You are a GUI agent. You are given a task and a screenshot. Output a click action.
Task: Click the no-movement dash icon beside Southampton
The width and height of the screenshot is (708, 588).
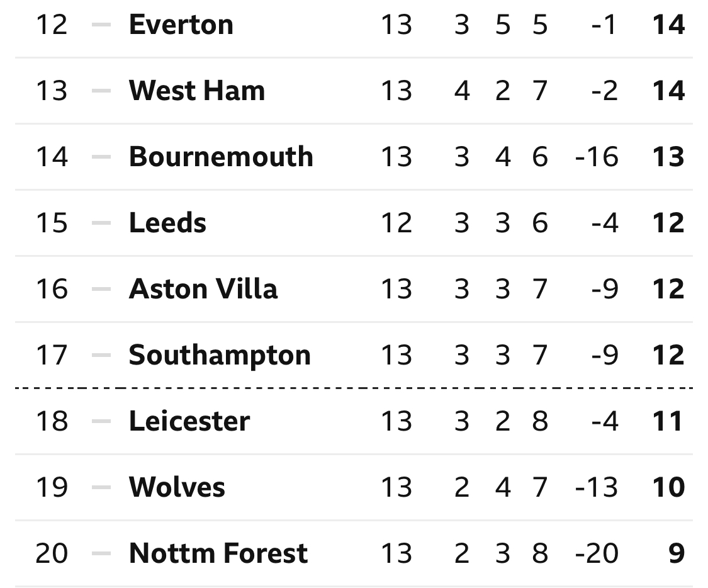101,356
